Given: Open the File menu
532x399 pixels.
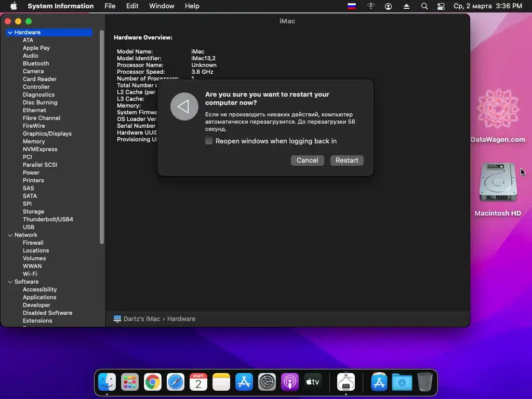Looking at the screenshot, I should point(110,6).
